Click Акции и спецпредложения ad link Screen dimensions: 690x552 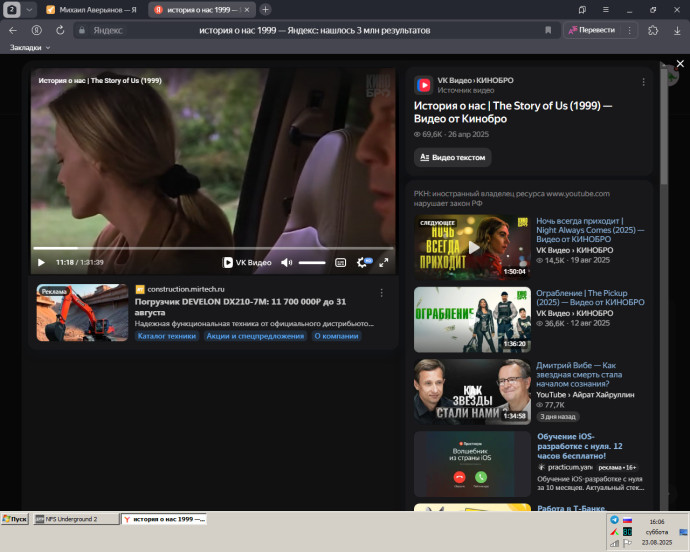click(x=255, y=336)
